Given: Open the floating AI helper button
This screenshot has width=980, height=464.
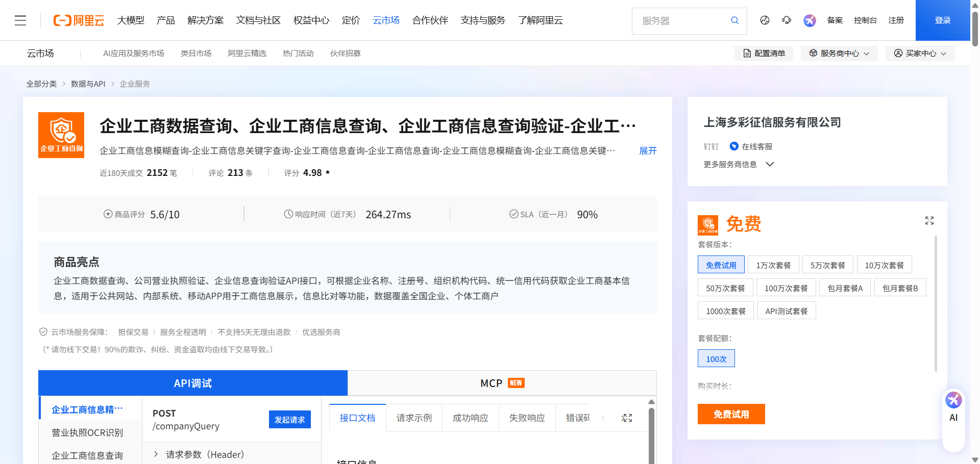Looking at the screenshot, I should point(953,407).
